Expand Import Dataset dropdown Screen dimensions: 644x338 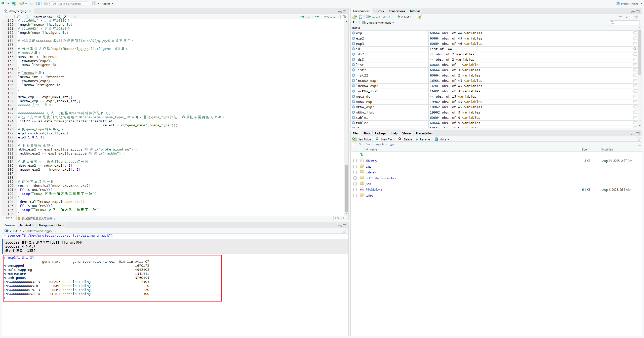tap(380, 17)
